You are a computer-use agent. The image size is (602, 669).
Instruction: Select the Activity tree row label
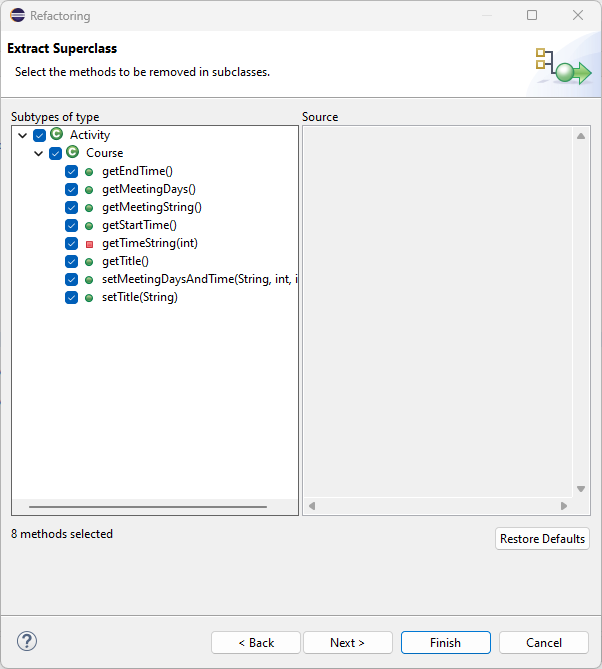pyautogui.click(x=90, y=135)
